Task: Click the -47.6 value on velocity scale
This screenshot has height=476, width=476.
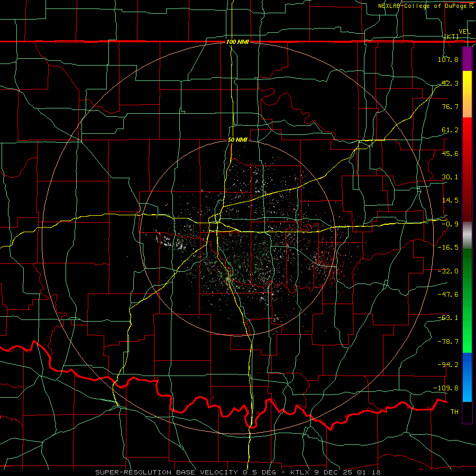Action: coord(448,295)
